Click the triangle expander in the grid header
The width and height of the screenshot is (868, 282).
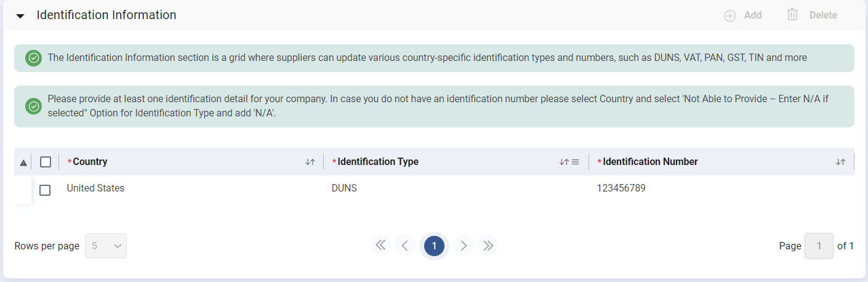pos(23,163)
